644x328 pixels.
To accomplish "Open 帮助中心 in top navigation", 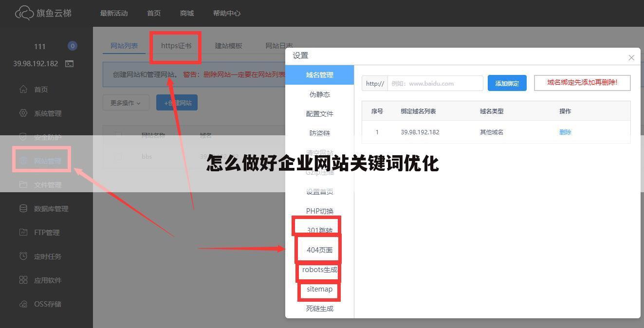I will click(227, 13).
